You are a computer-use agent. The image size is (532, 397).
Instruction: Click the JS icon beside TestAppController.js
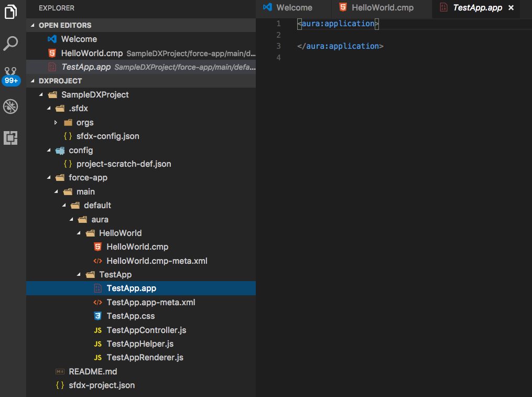[x=97, y=330]
